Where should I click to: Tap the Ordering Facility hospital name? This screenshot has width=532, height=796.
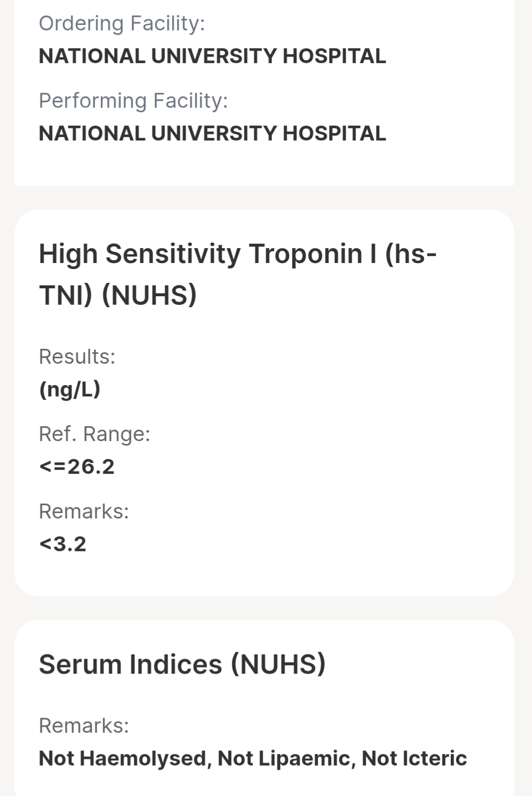coord(212,56)
